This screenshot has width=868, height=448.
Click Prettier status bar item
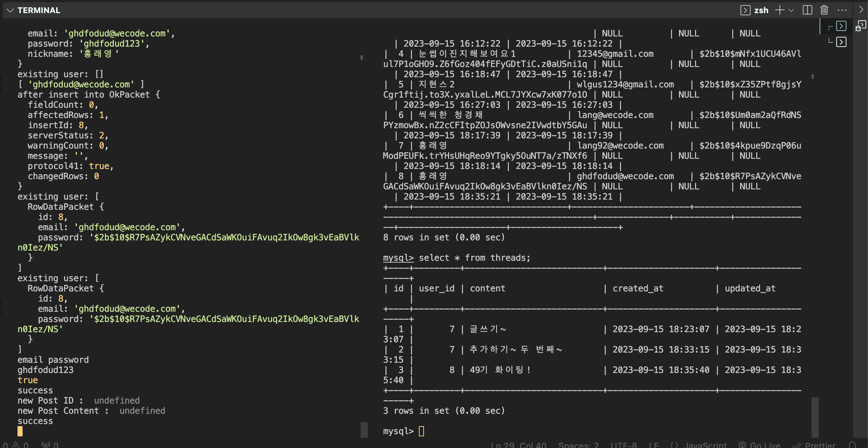814,445
